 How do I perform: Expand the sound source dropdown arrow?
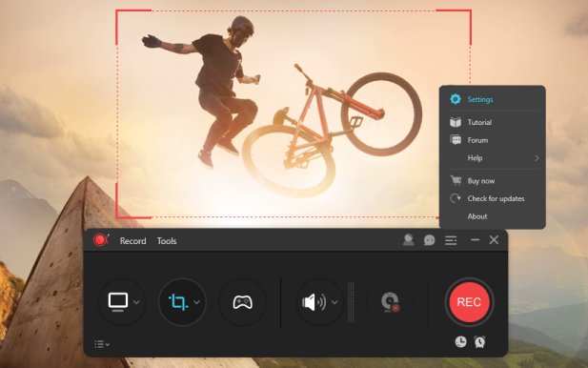point(335,302)
